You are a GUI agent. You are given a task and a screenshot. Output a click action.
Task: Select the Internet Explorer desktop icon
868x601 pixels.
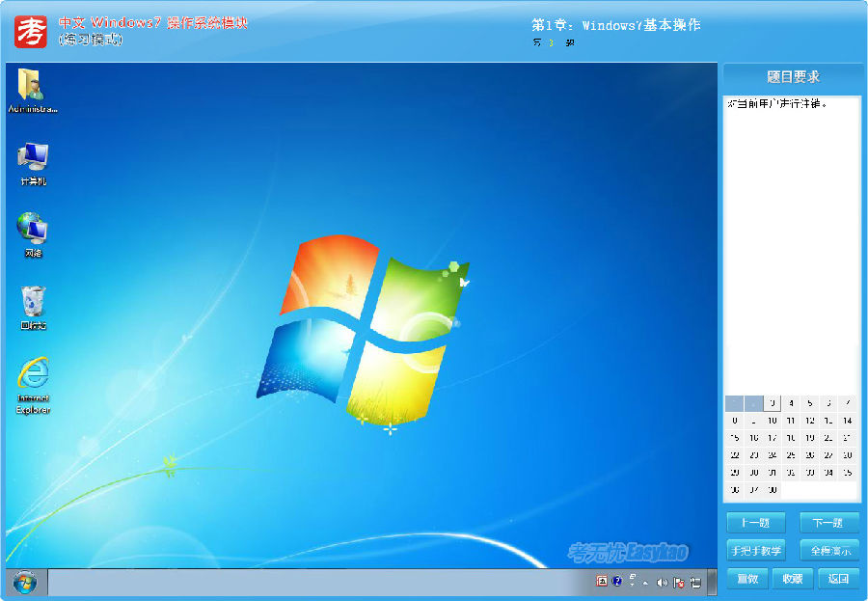33,386
